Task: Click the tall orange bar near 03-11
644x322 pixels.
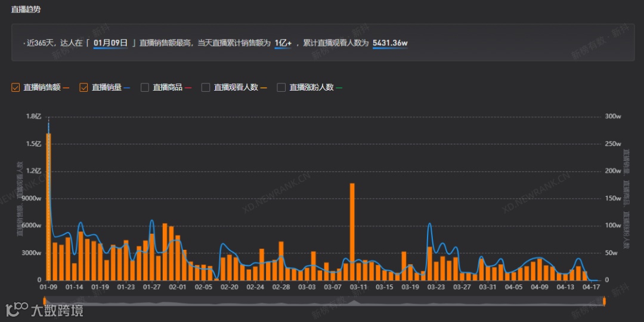Action: 352,231
